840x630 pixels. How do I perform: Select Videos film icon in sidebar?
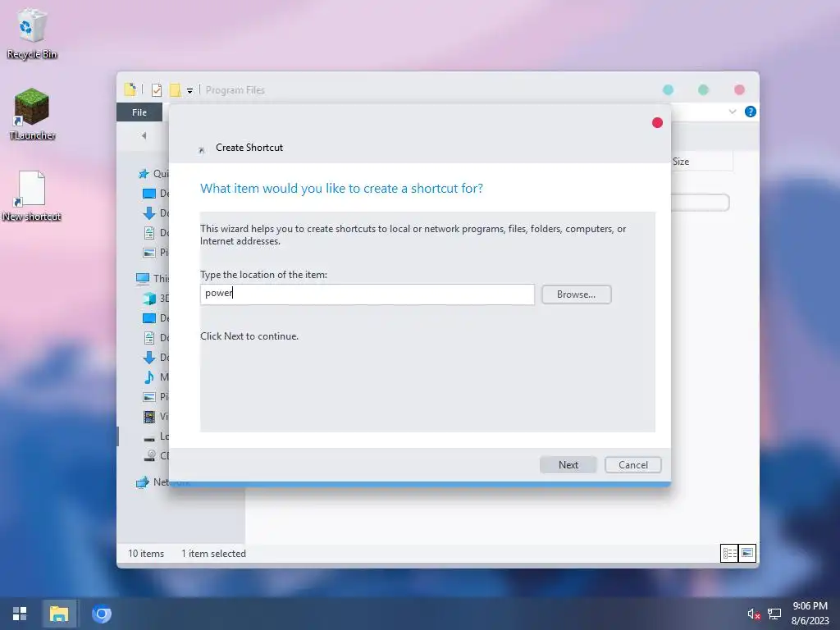(149, 416)
